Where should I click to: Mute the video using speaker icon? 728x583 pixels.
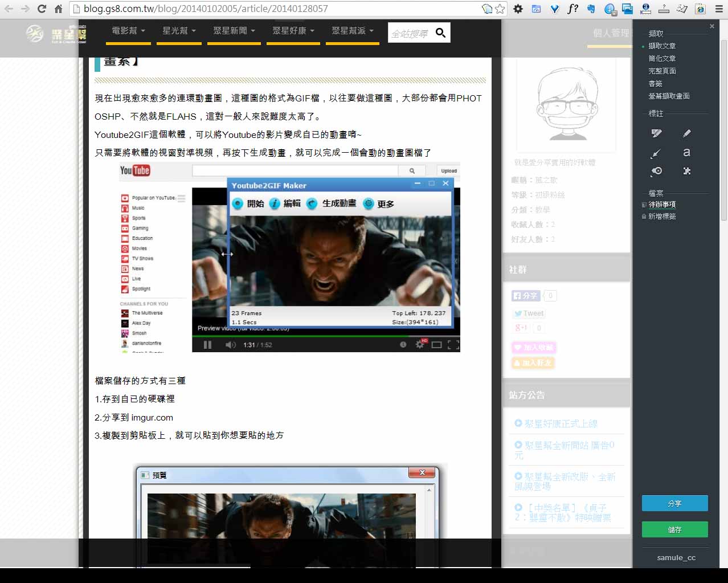(x=230, y=345)
